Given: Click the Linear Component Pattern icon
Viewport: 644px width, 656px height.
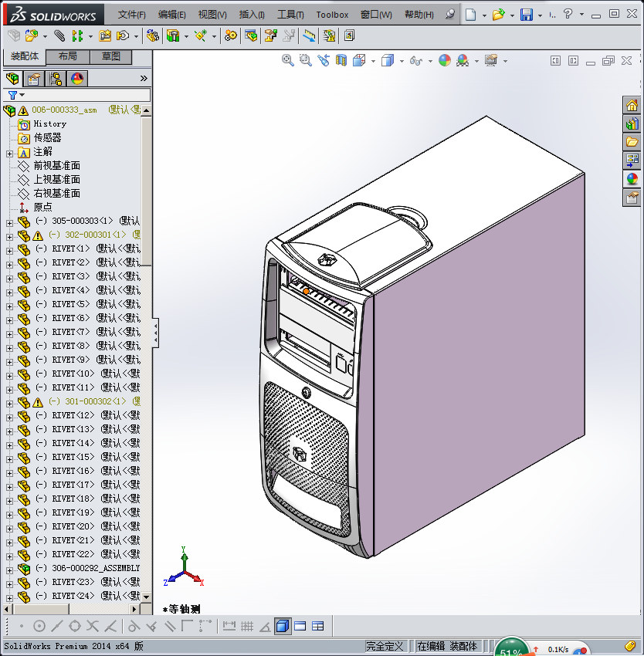Looking at the screenshot, I should click(77, 36).
